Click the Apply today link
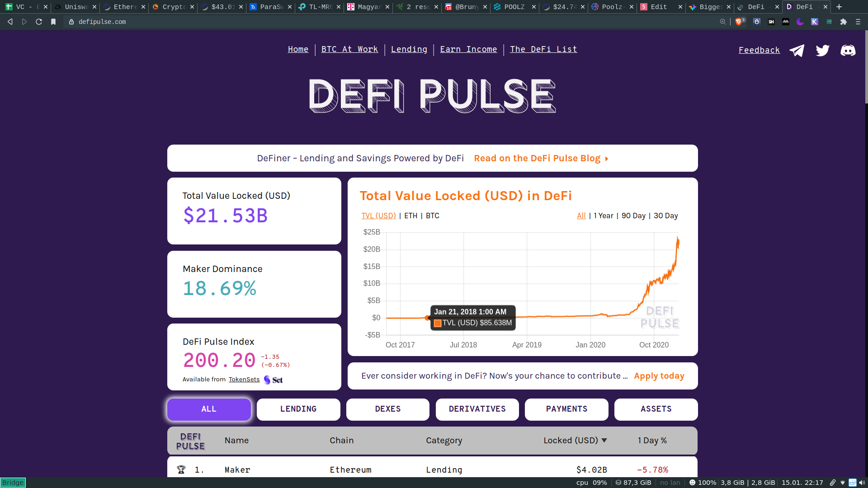 659,376
